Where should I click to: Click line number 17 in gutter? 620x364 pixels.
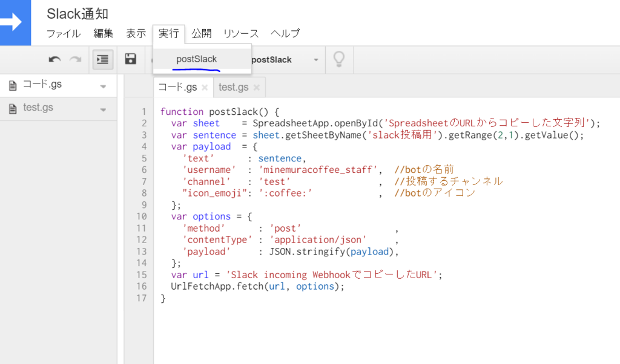coord(142,298)
